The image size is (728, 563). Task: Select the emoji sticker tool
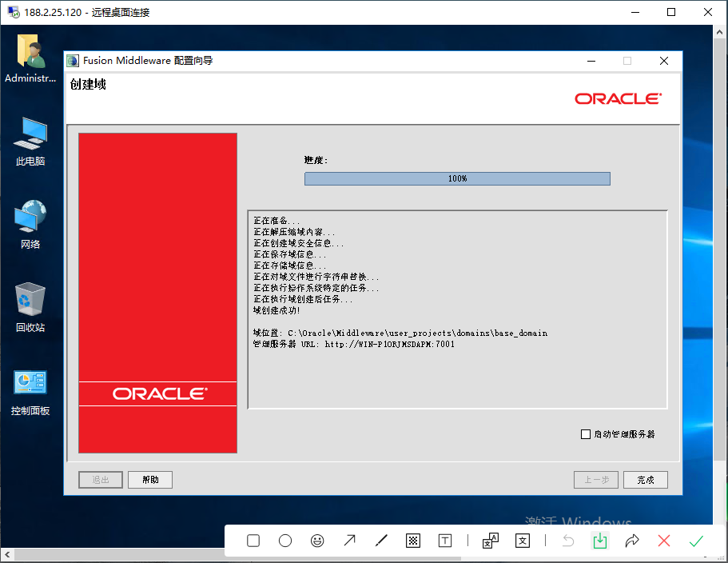click(x=317, y=541)
